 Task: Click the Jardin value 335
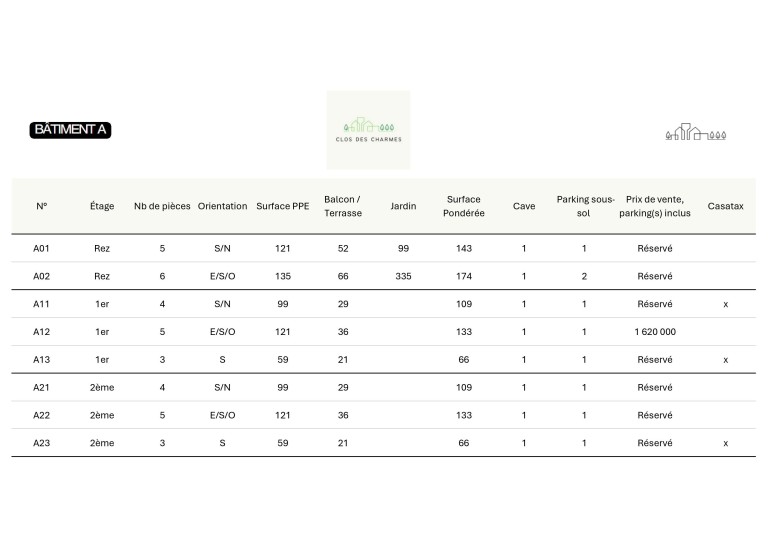pos(403,276)
